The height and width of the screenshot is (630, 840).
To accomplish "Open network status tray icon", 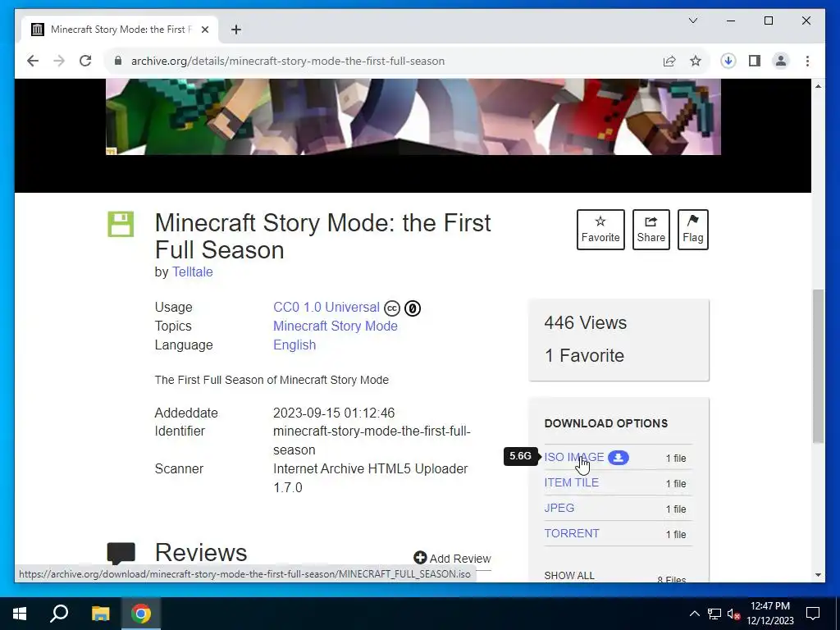I will (714, 614).
